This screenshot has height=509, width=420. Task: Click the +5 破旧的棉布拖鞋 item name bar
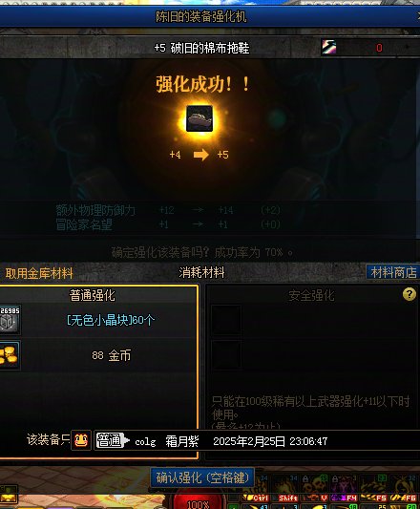201,48
